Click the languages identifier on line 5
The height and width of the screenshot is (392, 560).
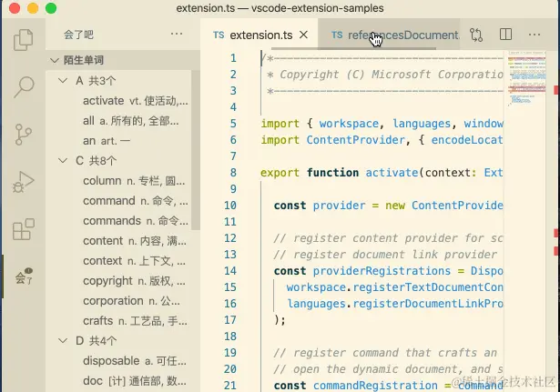[422, 124]
